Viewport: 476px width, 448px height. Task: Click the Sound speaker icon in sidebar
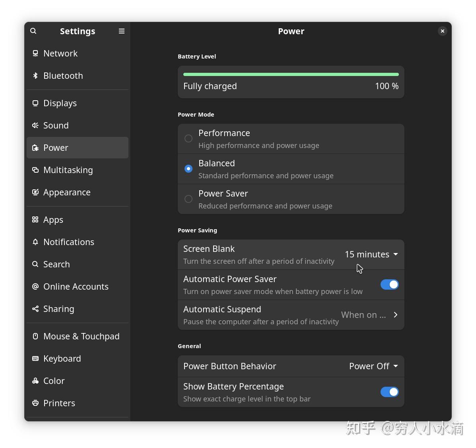[x=35, y=125]
